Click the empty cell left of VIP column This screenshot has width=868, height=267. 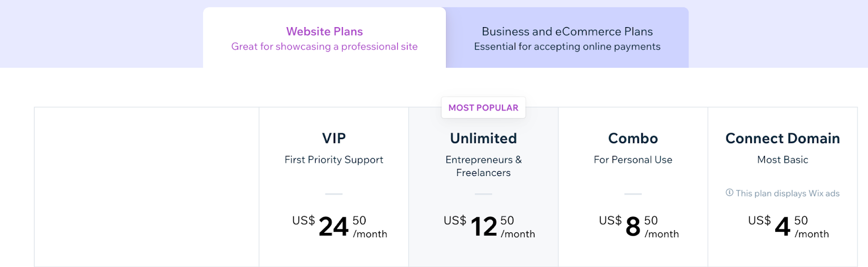(x=146, y=187)
